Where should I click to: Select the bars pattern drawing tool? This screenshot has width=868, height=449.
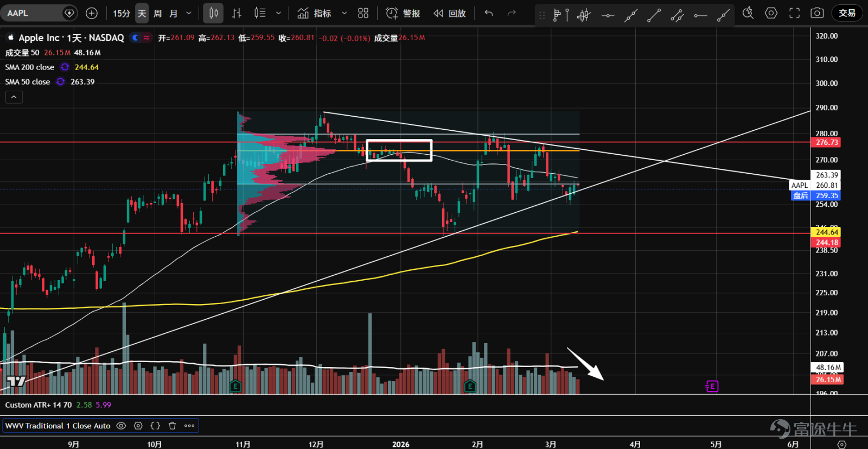584,15
